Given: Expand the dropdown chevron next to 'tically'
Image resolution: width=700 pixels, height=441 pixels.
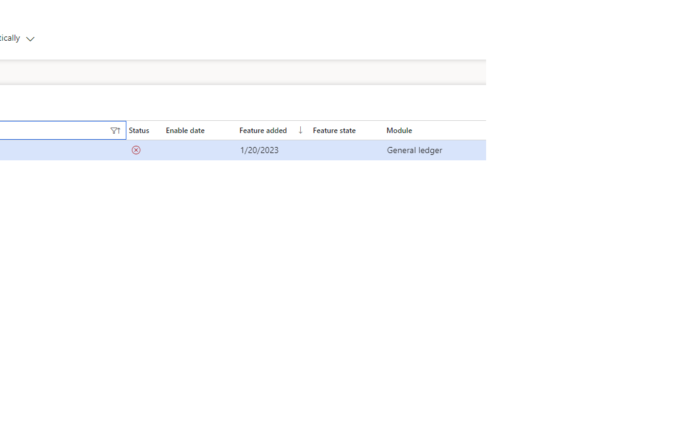Looking at the screenshot, I should pos(30,39).
